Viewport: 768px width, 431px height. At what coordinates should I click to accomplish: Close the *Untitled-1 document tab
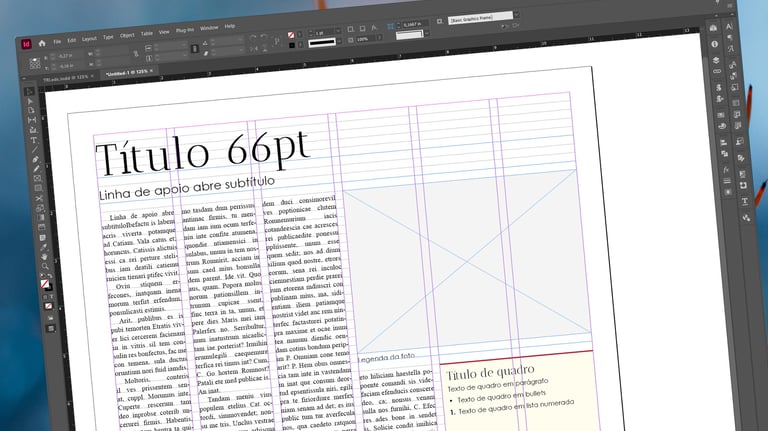(x=151, y=71)
